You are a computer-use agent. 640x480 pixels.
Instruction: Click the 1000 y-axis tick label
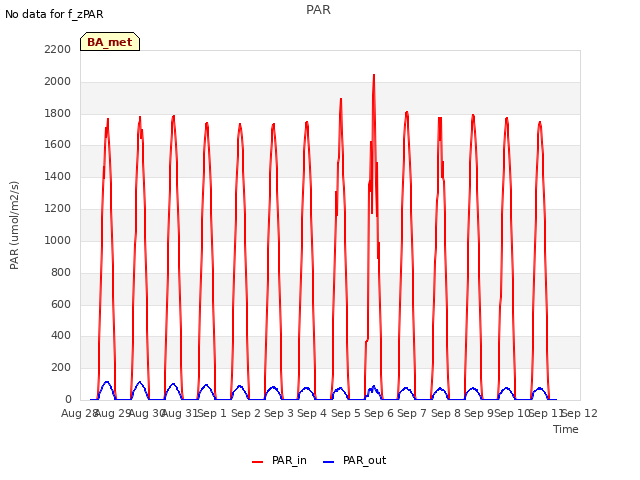[58, 240]
